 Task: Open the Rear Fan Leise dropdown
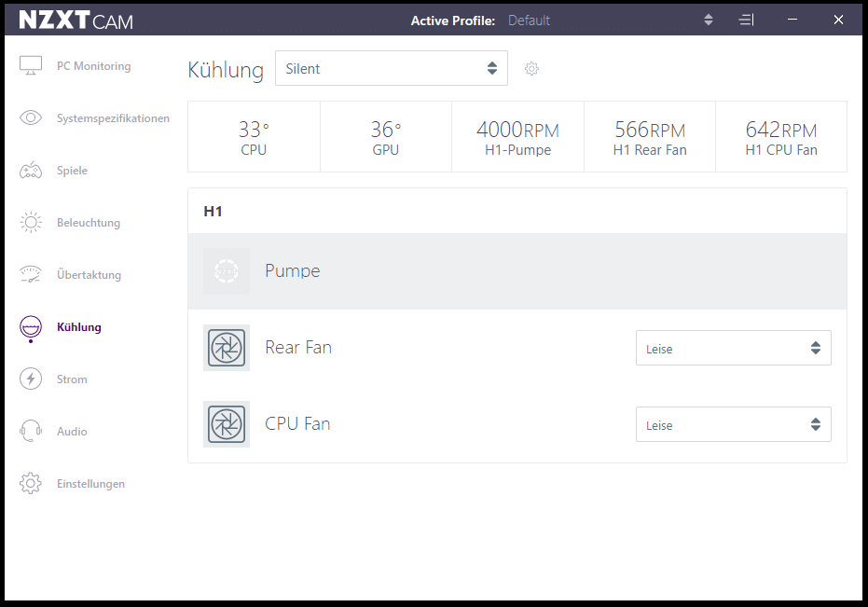[x=733, y=348]
